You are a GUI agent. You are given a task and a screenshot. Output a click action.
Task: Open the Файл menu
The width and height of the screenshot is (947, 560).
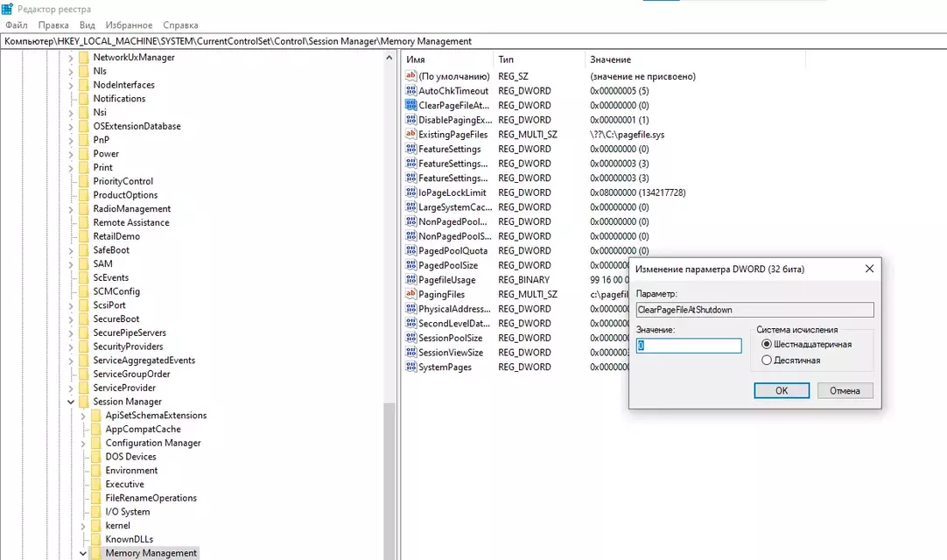[x=17, y=25]
